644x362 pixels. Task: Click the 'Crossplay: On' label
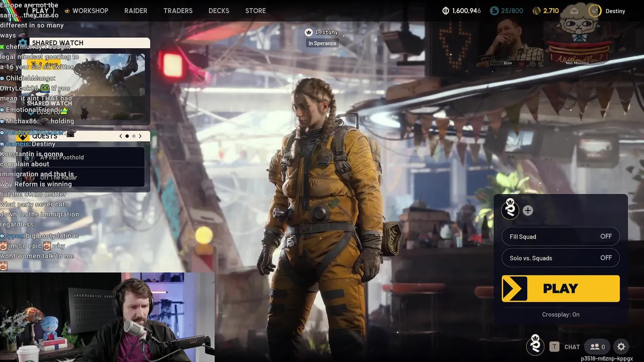[560, 315]
